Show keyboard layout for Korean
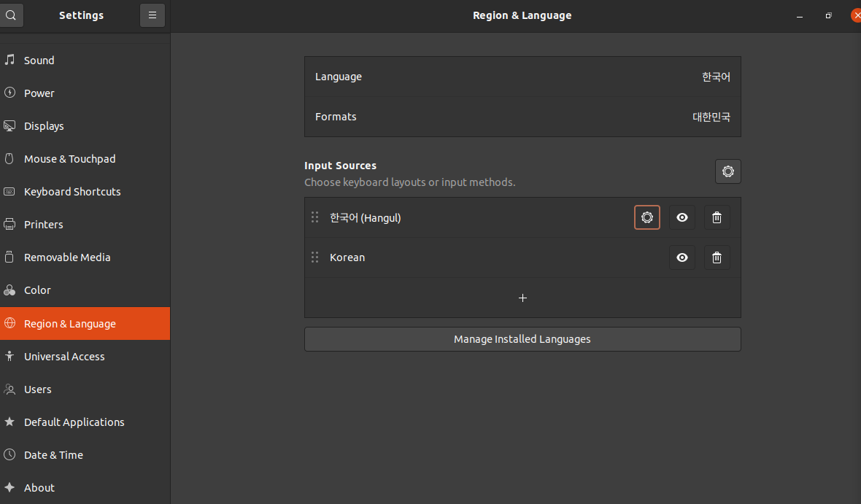Viewport: 861px width, 504px height. click(x=682, y=257)
